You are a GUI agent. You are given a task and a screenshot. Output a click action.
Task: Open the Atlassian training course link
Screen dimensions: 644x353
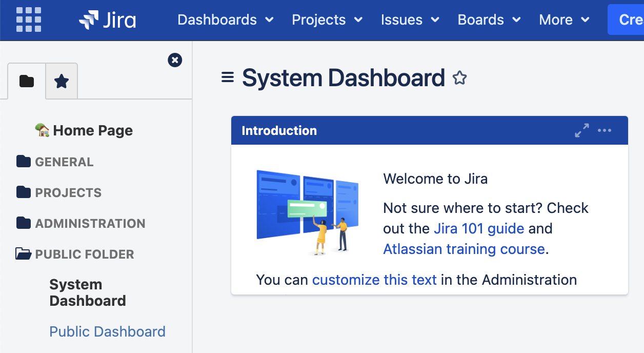462,249
